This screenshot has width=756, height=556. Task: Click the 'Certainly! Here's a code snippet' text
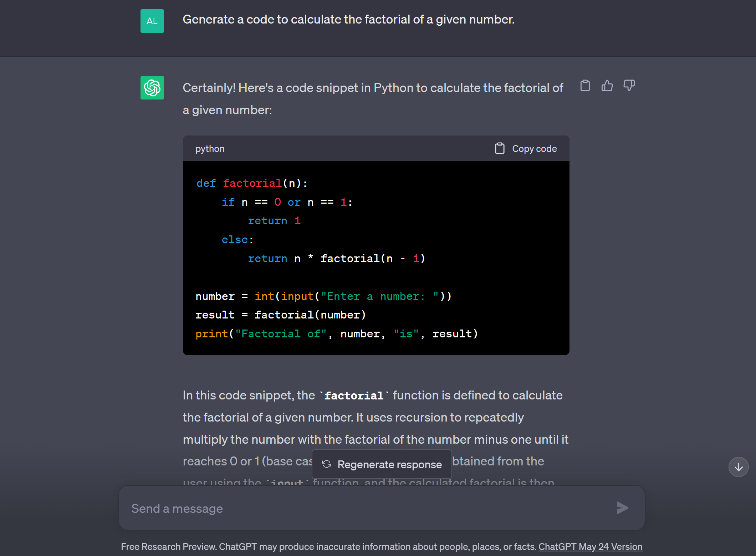pos(373,99)
